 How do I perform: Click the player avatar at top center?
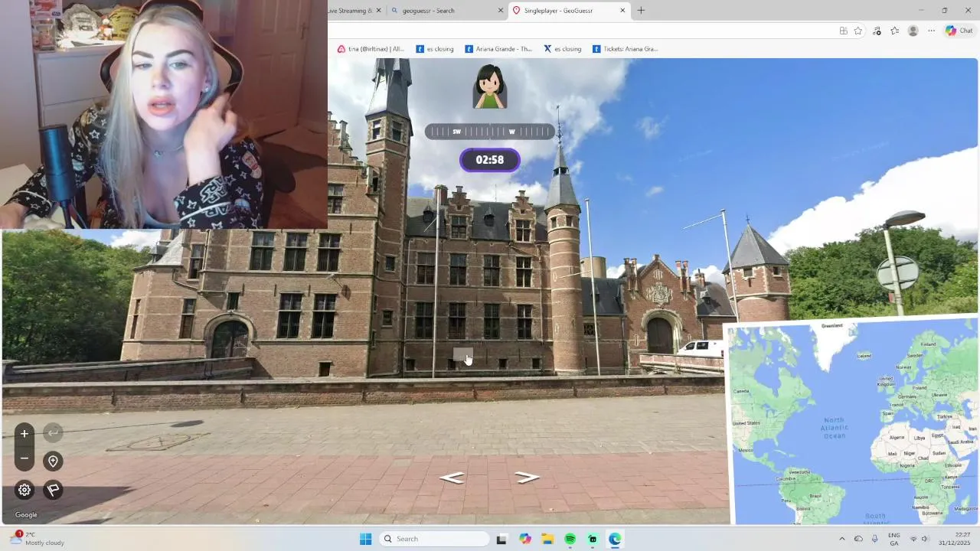pos(490,86)
